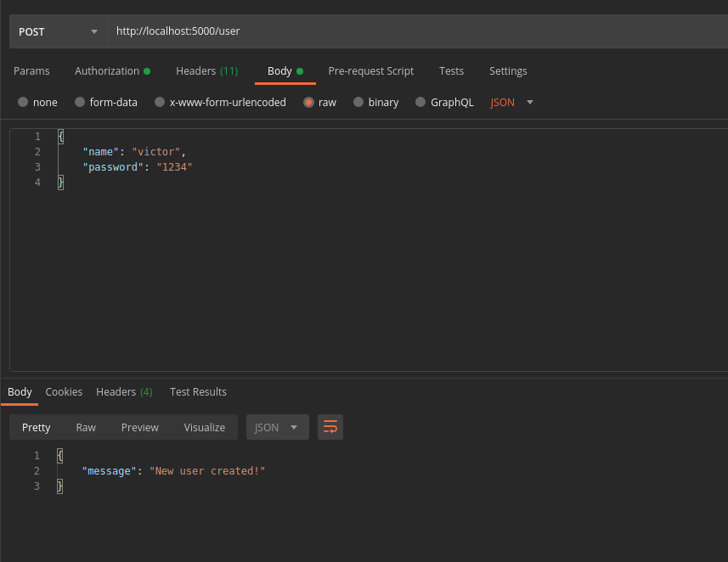Open the request Headers (11) tab
This screenshot has height=562, width=728.
click(x=206, y=71)
